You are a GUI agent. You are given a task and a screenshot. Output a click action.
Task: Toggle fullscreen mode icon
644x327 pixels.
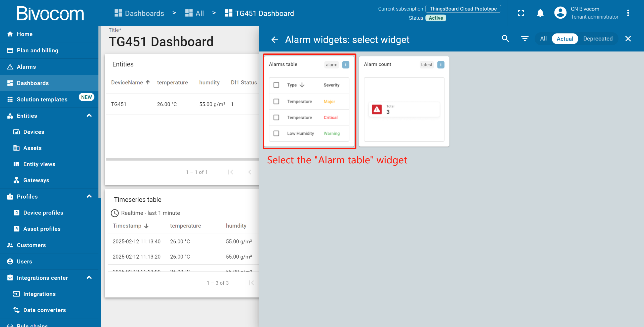[521, 13]
